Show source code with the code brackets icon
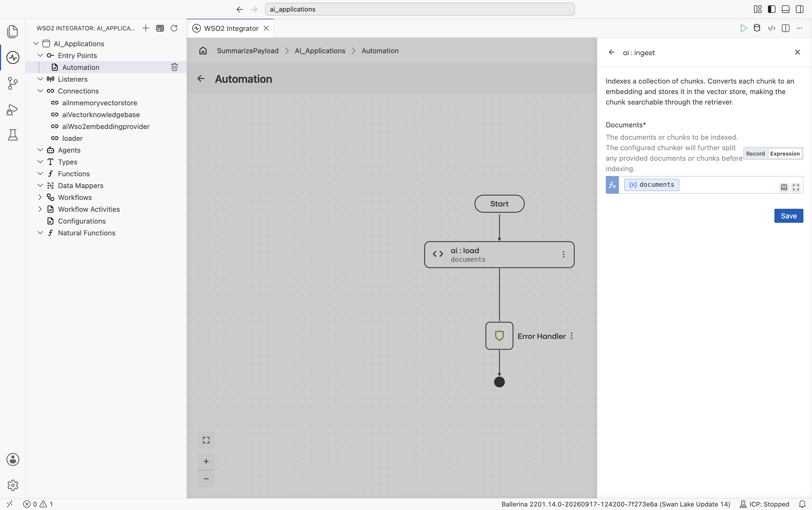The height and width of the screenshot is (510, 812). [771, 28]
